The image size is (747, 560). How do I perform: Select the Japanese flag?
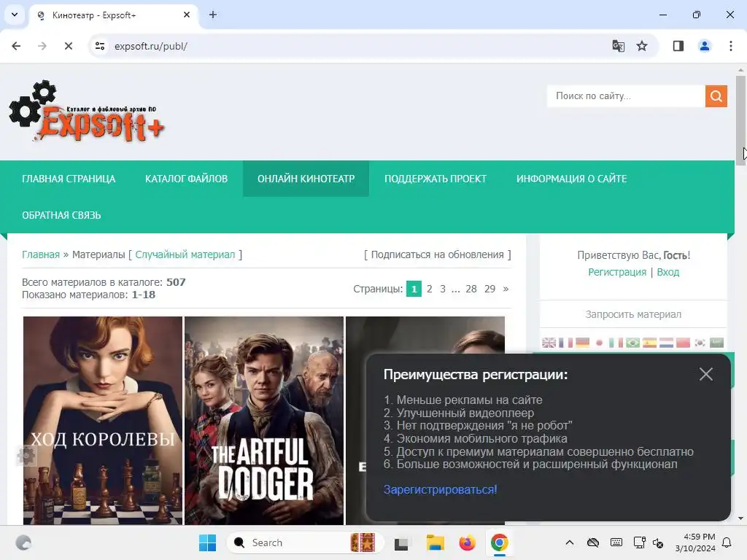point(600,343)
